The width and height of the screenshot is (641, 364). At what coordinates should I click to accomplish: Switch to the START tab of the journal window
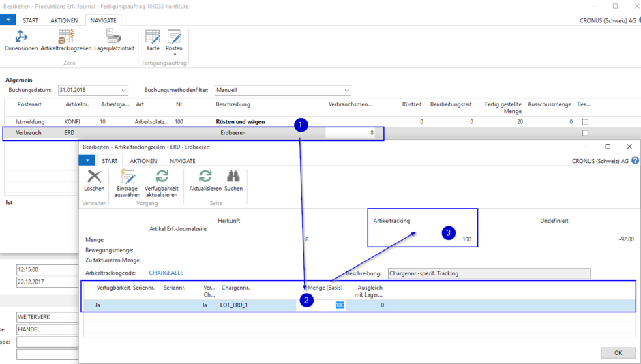pos(30,20)
